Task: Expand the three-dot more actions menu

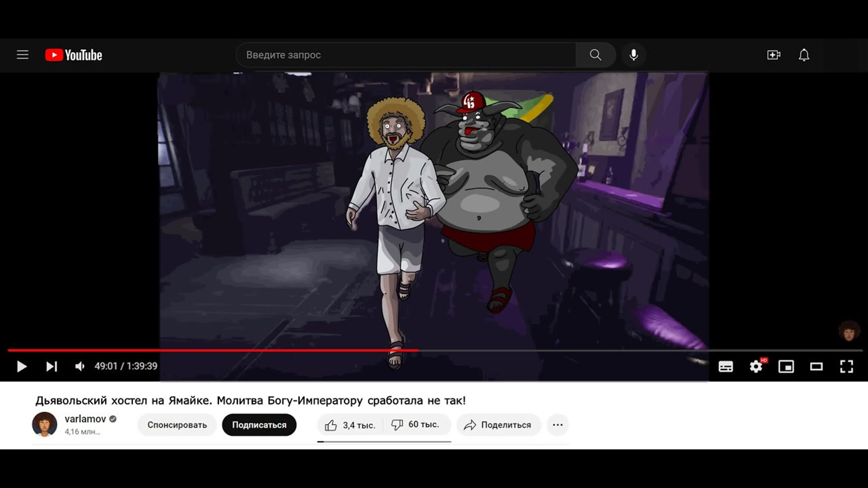Action: click(x=558, y=425)
